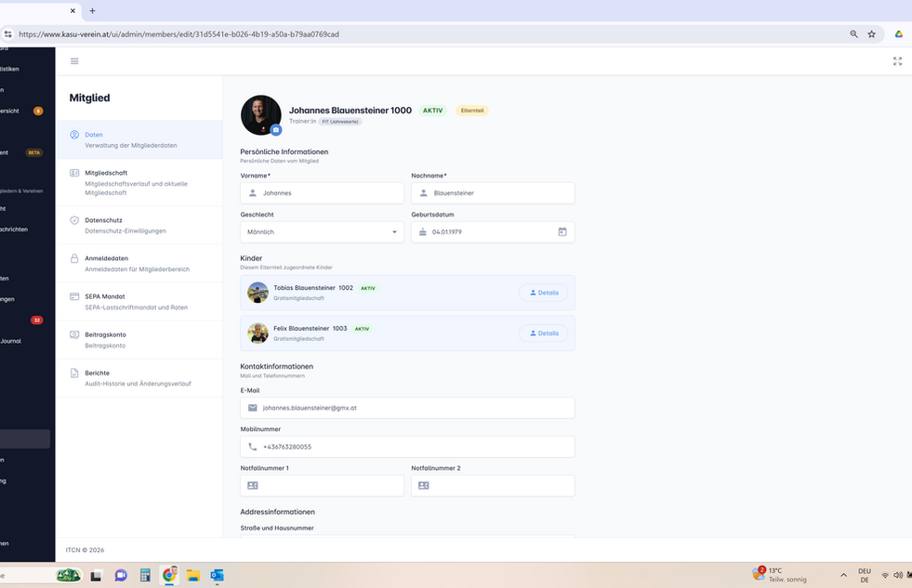The image size is (912, 588).
Task: Click the fullscreen expand icon
Action: click(897, 61)
